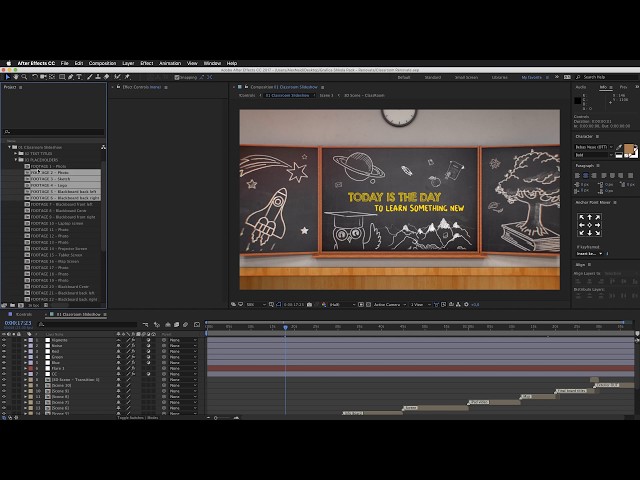Screen dimensions: 640x480
Task: Click the red label color of Flare 1 layer
Action: (x=31, y=368)
